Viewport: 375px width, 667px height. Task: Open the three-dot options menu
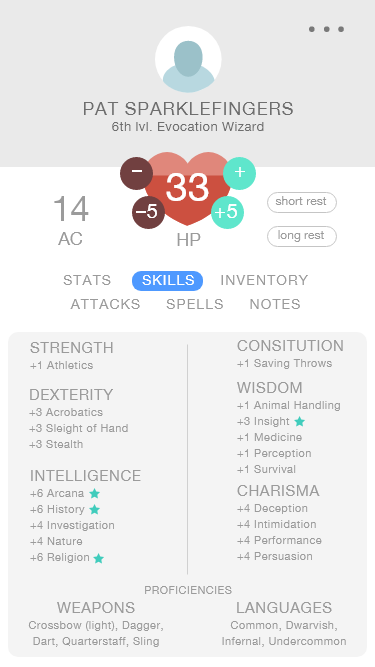point(327,29)
